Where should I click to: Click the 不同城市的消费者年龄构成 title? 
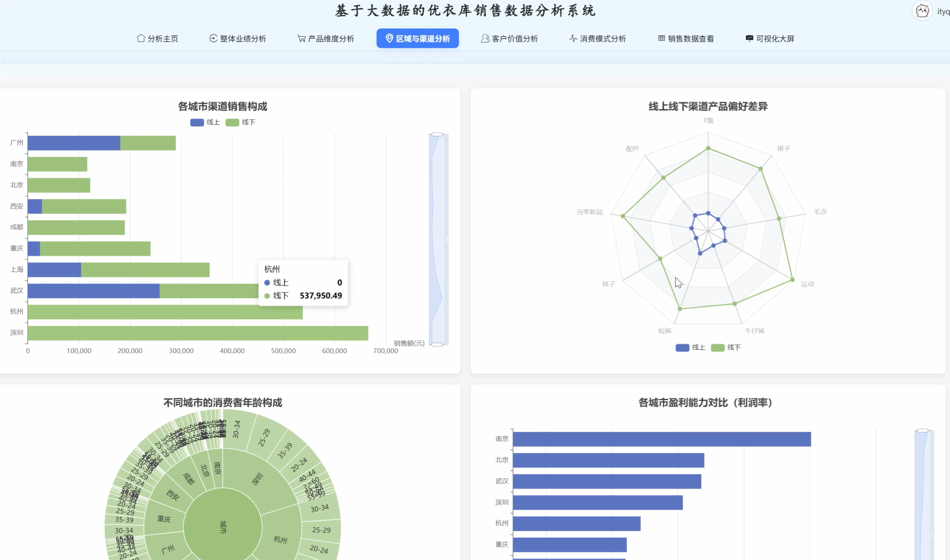click(223, 403)
